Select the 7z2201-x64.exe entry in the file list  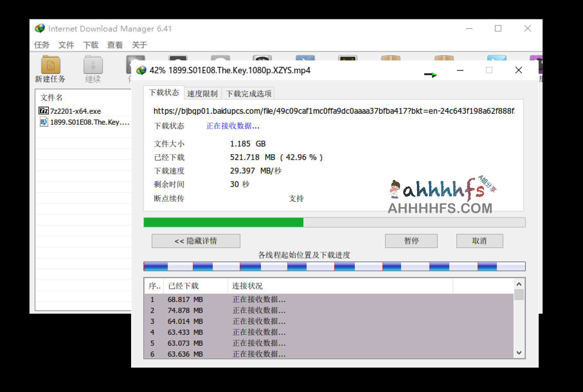point(76,111)
